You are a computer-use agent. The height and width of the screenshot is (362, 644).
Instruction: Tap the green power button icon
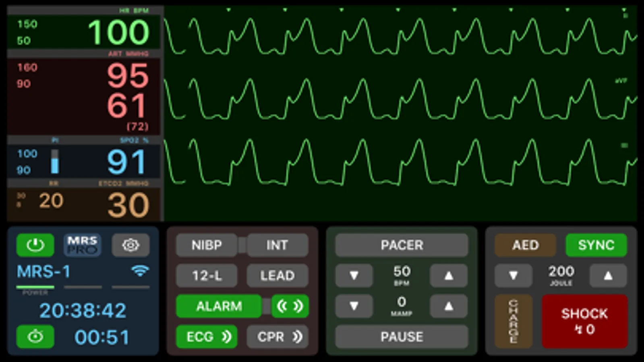click(x=35, y=245)
